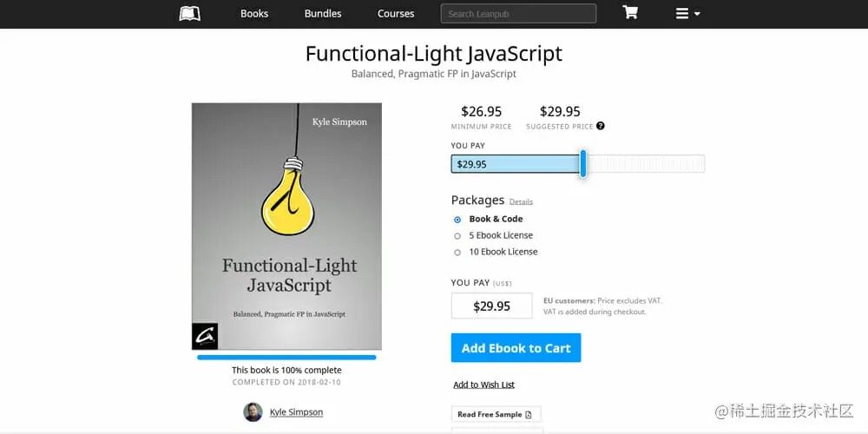Click the Add to Wish List link
This screenshot has width=868, height=434.
[x=483, y=385]
